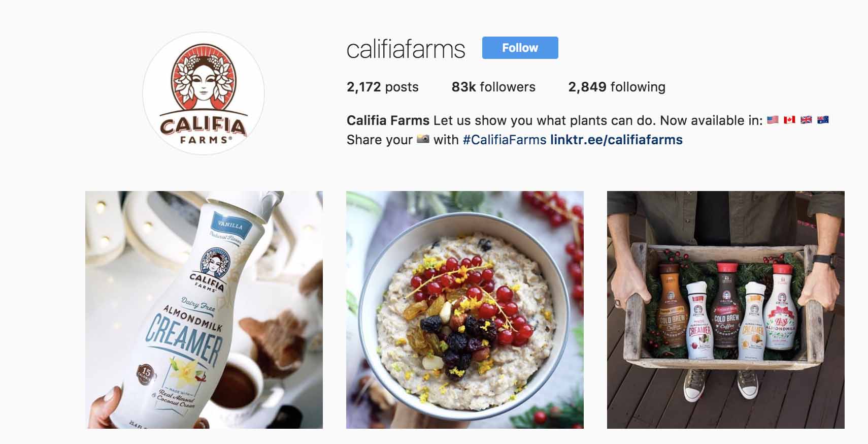Click the US flag emoji in bio
This screenshot has width=868, height=444.
point(773,120)
